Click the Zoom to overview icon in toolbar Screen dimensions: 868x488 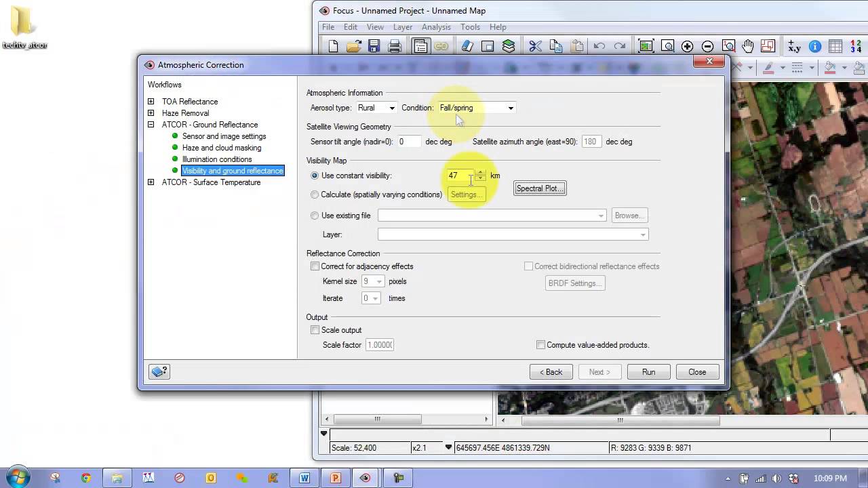coord(646,46)
